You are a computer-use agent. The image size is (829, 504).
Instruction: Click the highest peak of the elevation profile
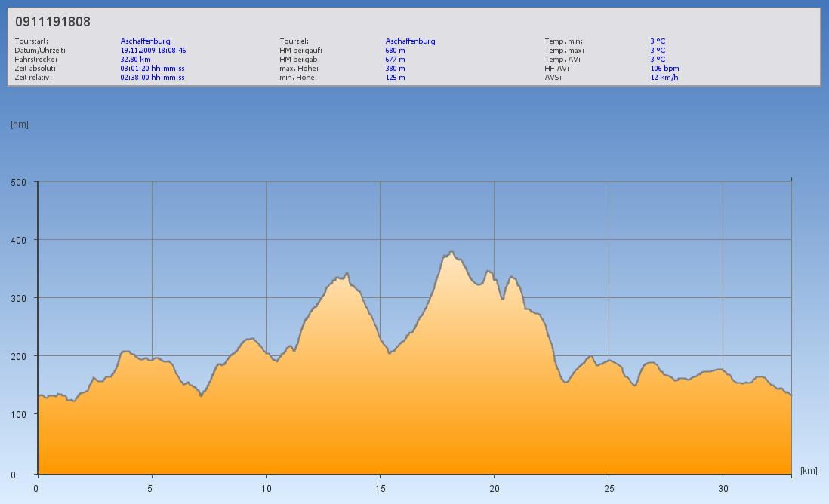point(451,252)
